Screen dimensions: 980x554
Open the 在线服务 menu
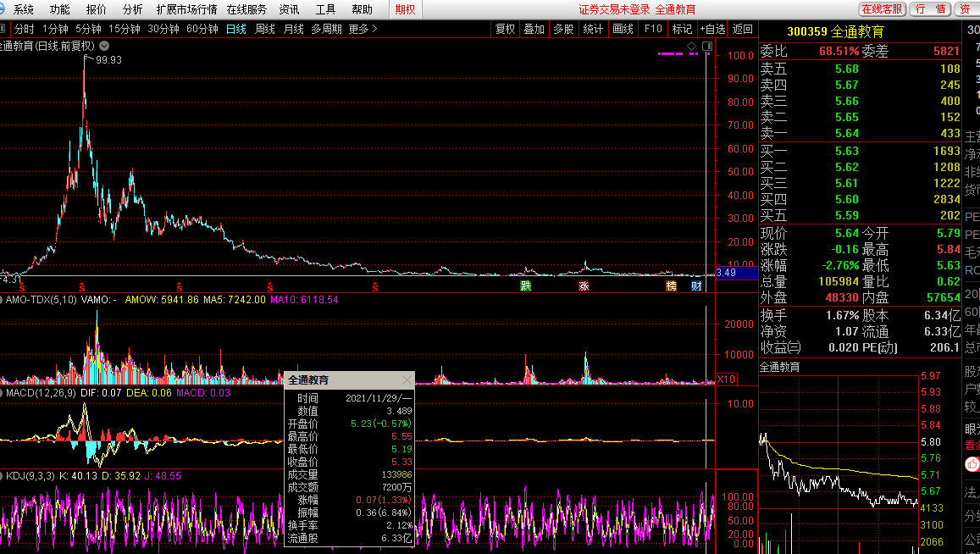click(246, 9)
